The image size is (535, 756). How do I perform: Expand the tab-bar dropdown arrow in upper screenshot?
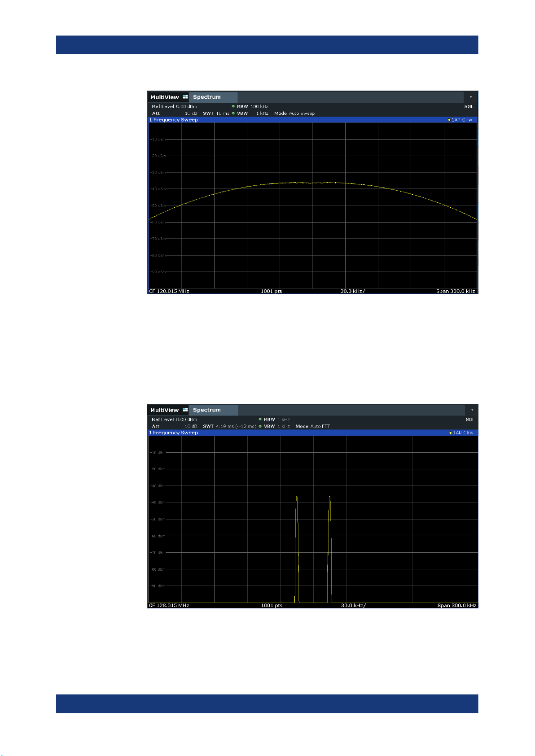coord(471,97)
